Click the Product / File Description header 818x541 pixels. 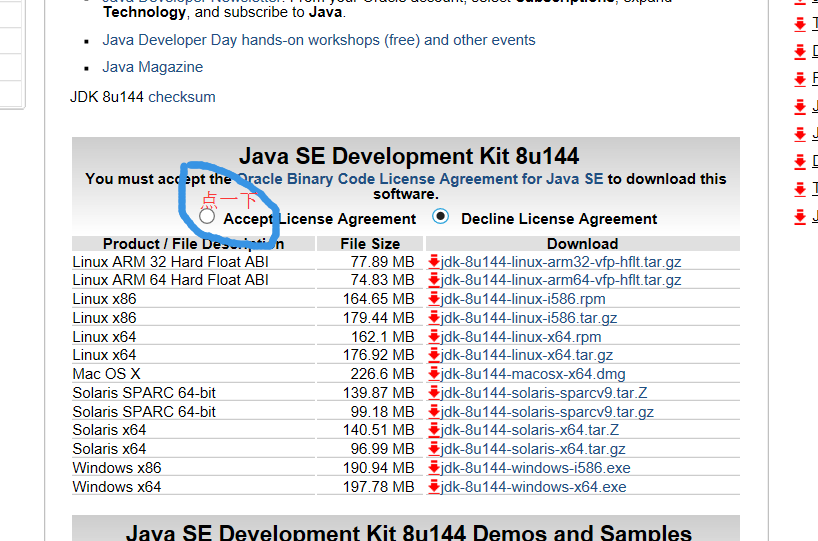[x=194, y=244]
